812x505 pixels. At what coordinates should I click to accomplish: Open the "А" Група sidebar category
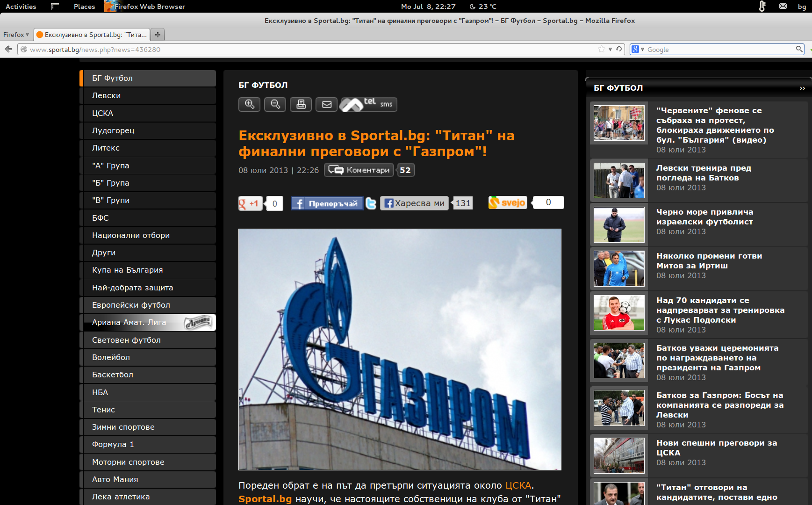tap(148, 166)
